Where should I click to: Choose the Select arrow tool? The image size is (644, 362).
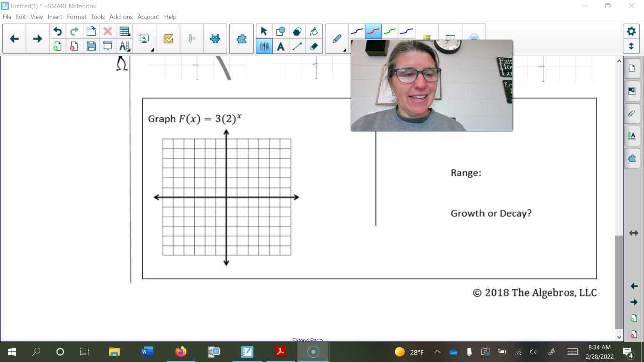point(264,32)
